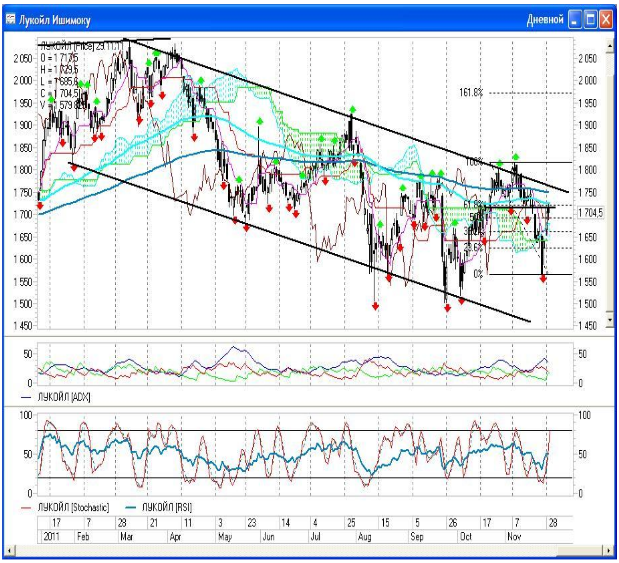
Task: Close the Лукойл Ишимоку chart window
Action: pos(606,19)
